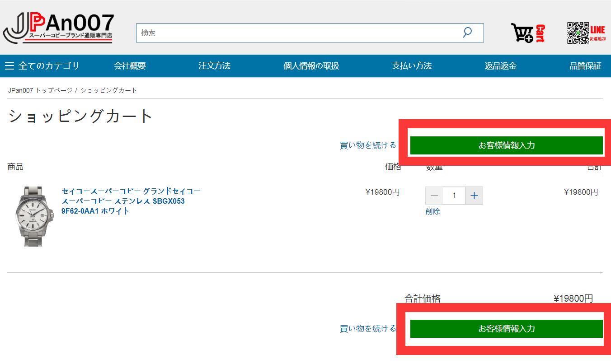
Task: Open 支払い方法 menu item
Action: pos(412,66)
